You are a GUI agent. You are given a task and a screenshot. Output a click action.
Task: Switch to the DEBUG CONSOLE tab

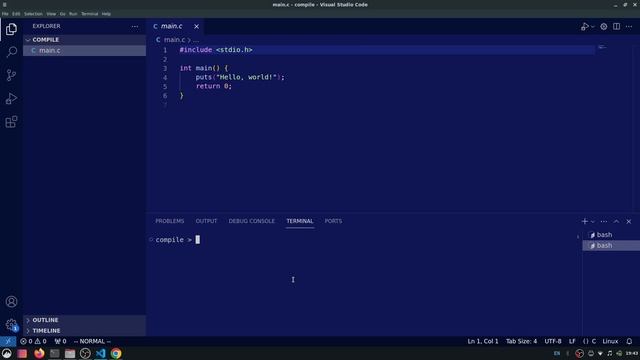(251, 221)
